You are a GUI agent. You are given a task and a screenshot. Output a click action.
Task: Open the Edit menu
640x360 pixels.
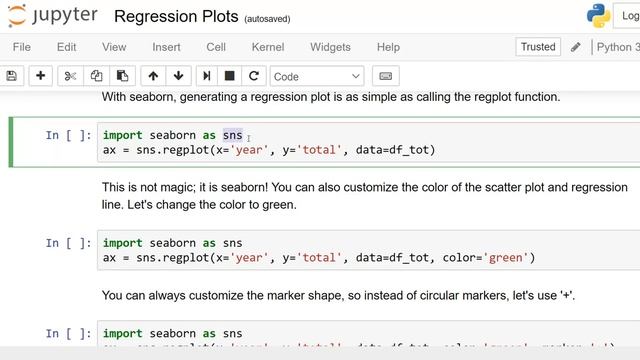click(67, 47)
